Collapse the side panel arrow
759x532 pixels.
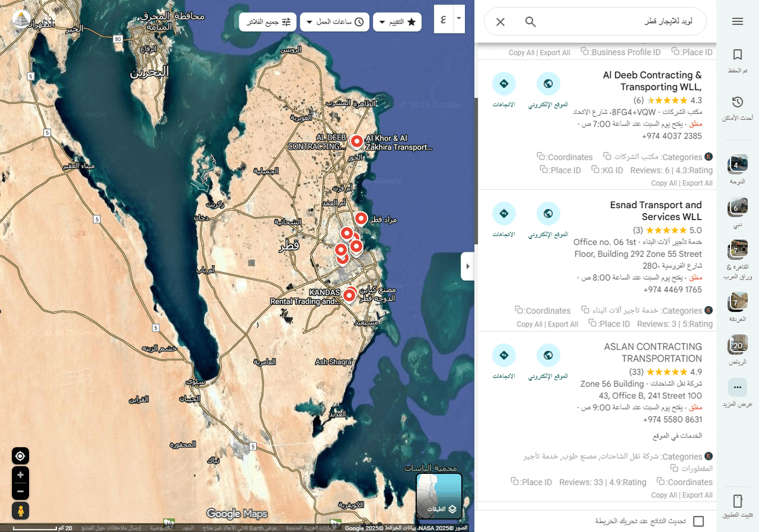tap(468, 266)
